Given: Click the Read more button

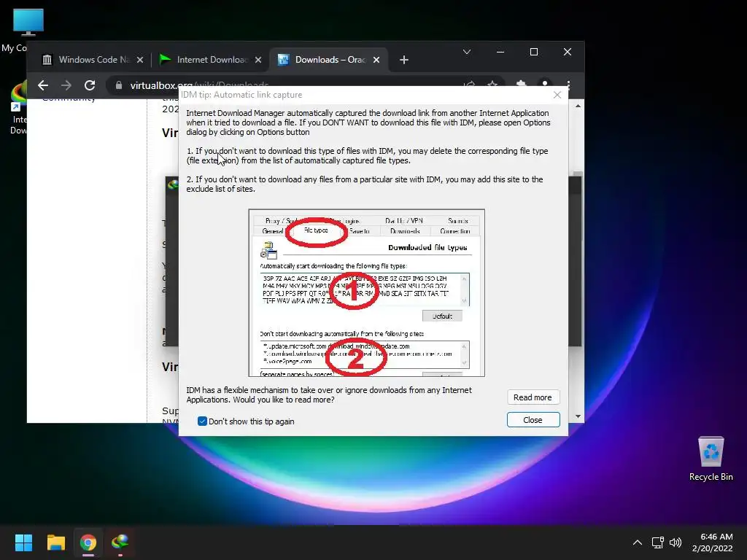Looking at the screenshot, I should [533, 397].
